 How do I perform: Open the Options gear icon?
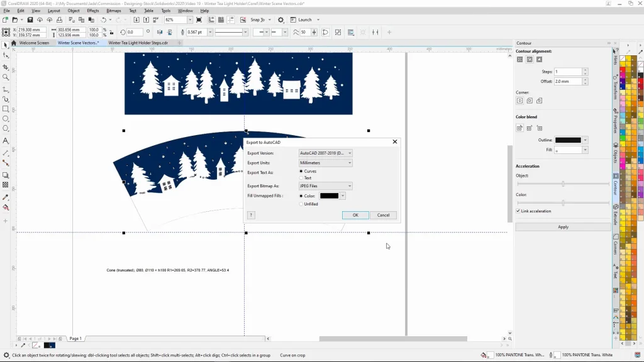280,20
